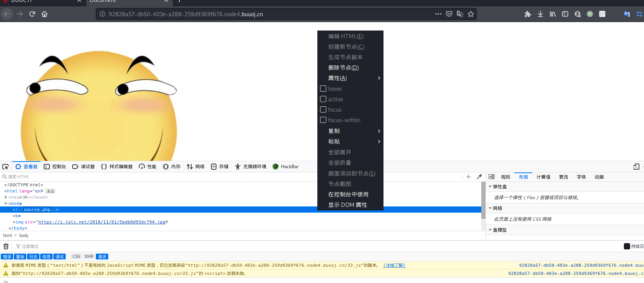Open responsive design mode icon
The image size is (644, 283).
(x=636, y=167)
